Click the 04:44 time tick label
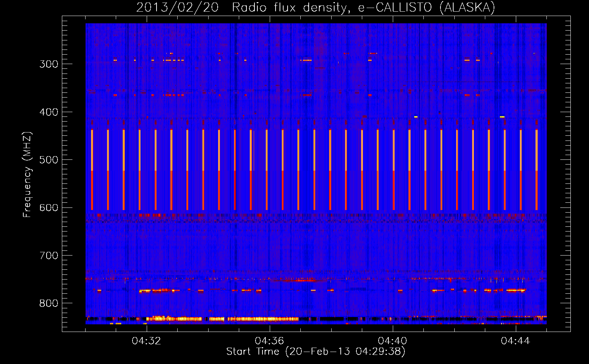 pos(515,341)
